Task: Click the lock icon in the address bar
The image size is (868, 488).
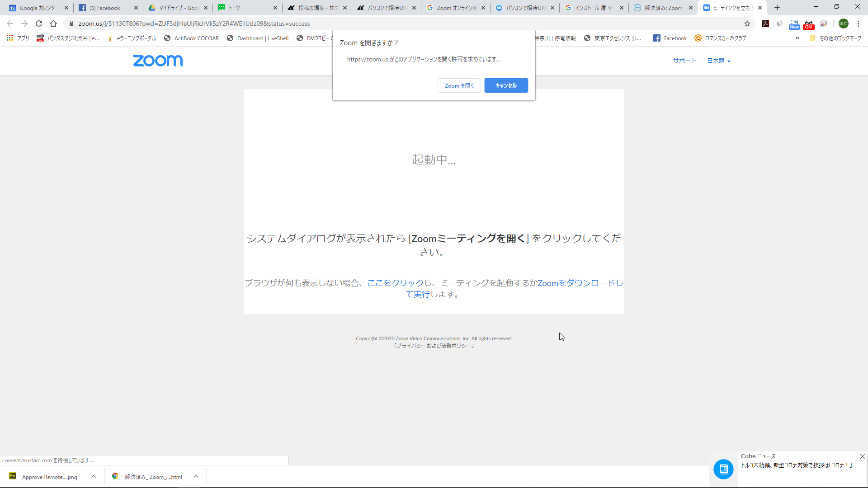Action: point(71,23)
